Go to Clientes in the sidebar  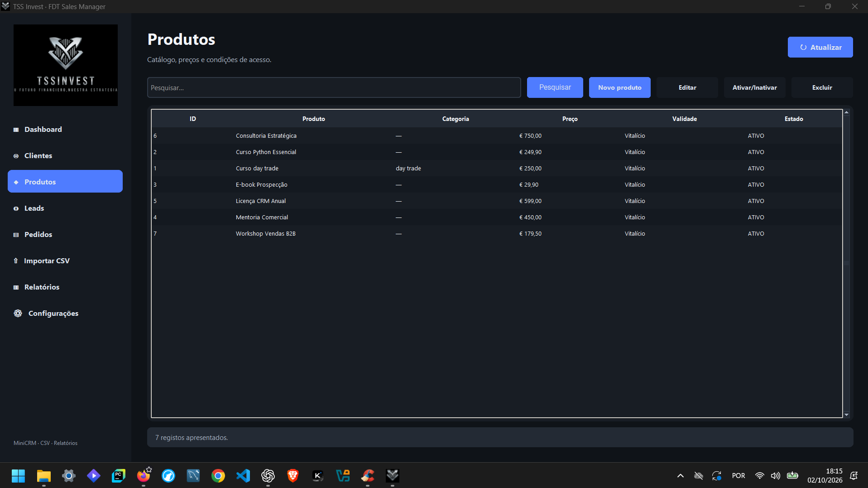65,156
